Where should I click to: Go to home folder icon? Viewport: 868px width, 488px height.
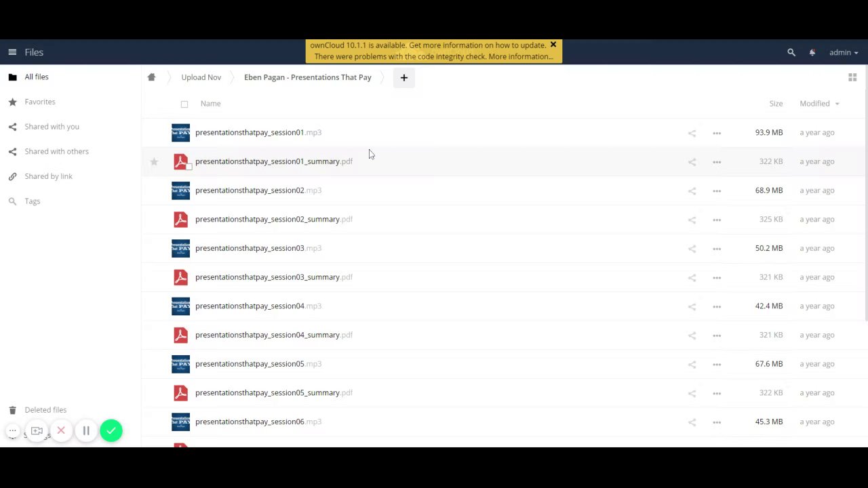coord(151,77)
